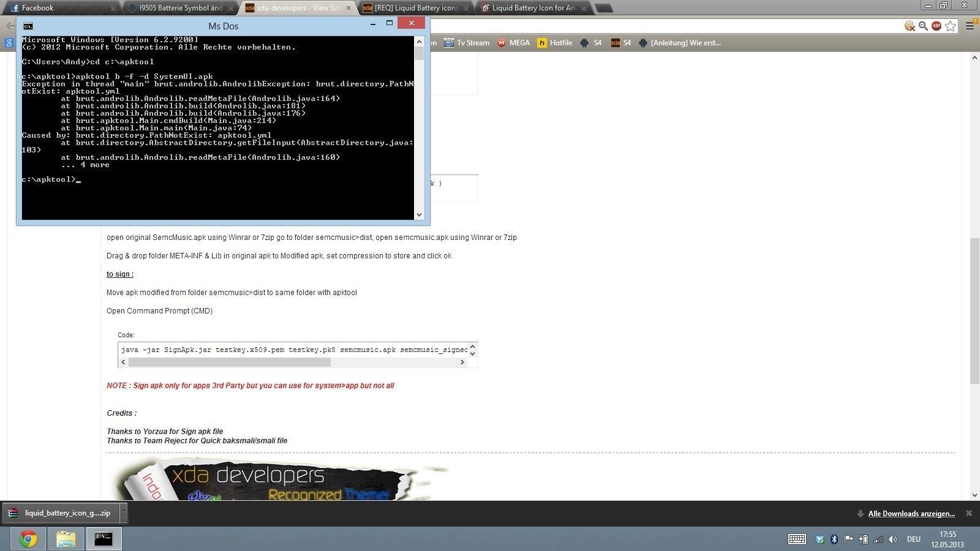The width and height of the screenshot is (980, 551).
Task: Click the 'to sign :' heading
Action: click(x=120, y=274)
